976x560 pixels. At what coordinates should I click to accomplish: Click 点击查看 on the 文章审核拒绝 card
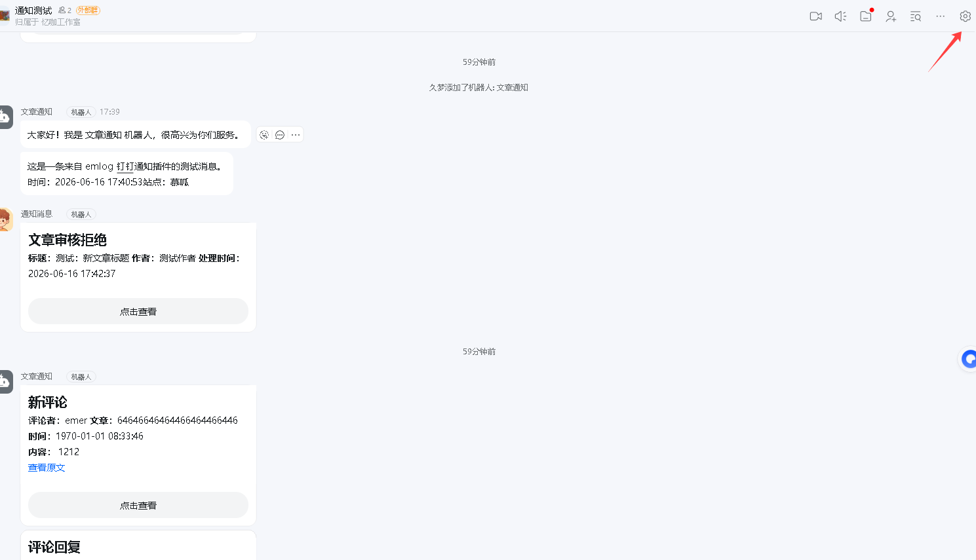138,311
